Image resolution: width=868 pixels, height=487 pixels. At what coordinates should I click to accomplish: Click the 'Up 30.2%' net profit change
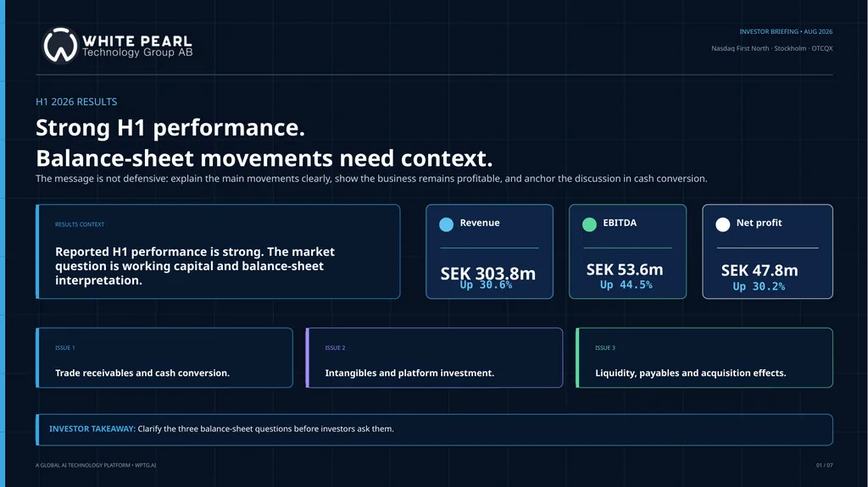click(759, 286)
